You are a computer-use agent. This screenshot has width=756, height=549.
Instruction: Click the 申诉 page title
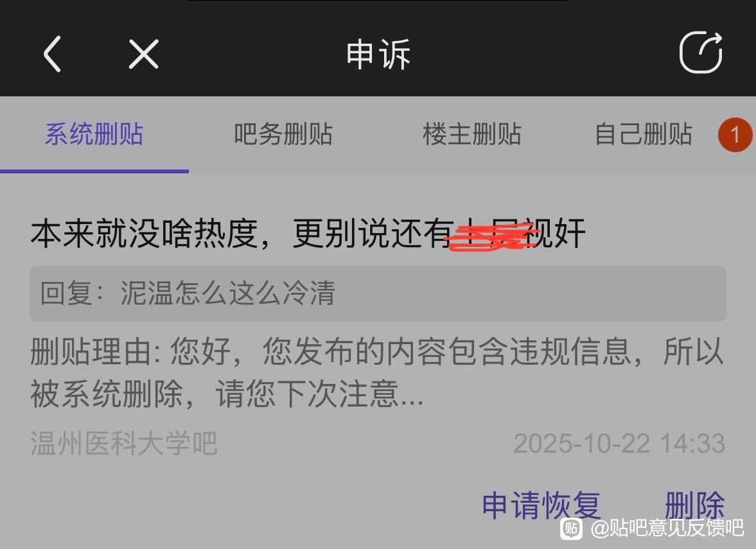pos(378,53)
